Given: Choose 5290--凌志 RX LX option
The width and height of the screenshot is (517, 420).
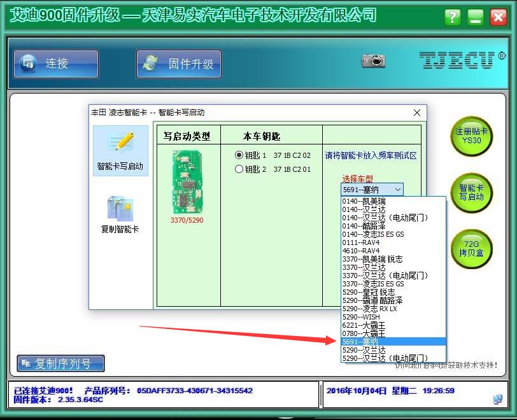Looking at the screenshot, I should click(x=393, y=309).
